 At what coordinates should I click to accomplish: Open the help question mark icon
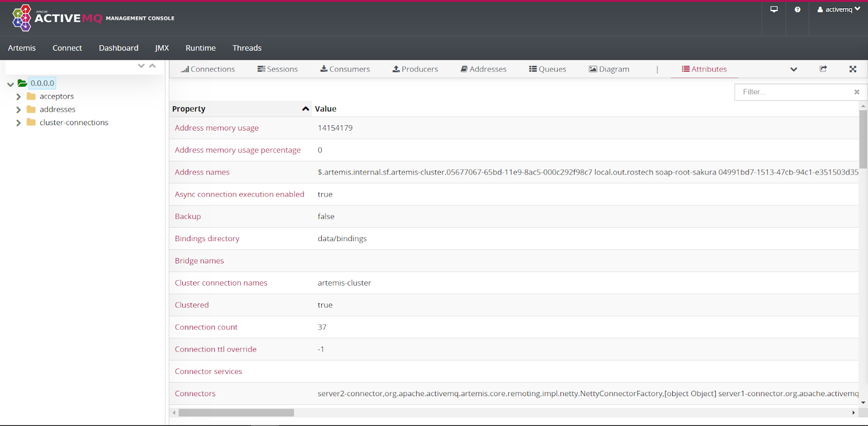(x=797, y=9)
